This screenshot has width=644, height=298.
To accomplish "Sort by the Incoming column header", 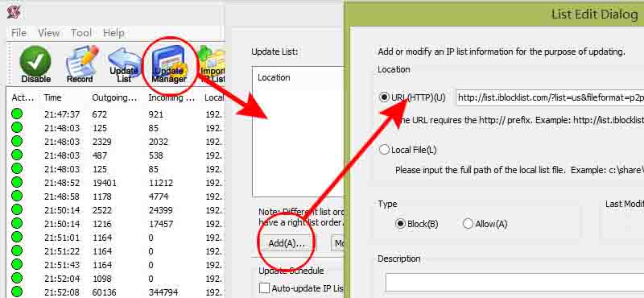I will tap(171, 97).
